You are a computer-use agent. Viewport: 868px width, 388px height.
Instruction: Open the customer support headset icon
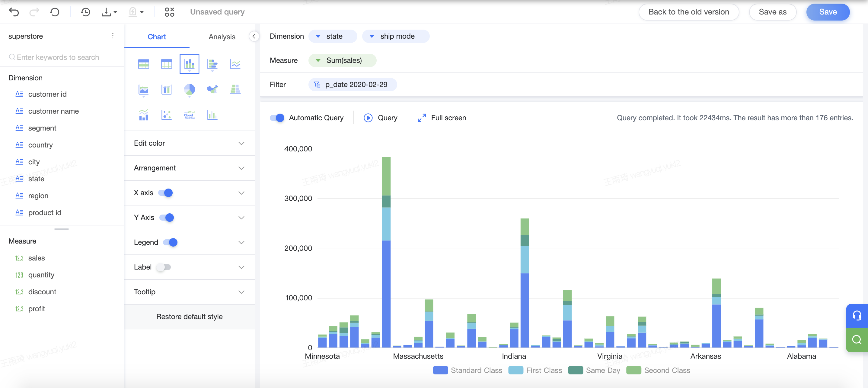(x=857, y=316)
